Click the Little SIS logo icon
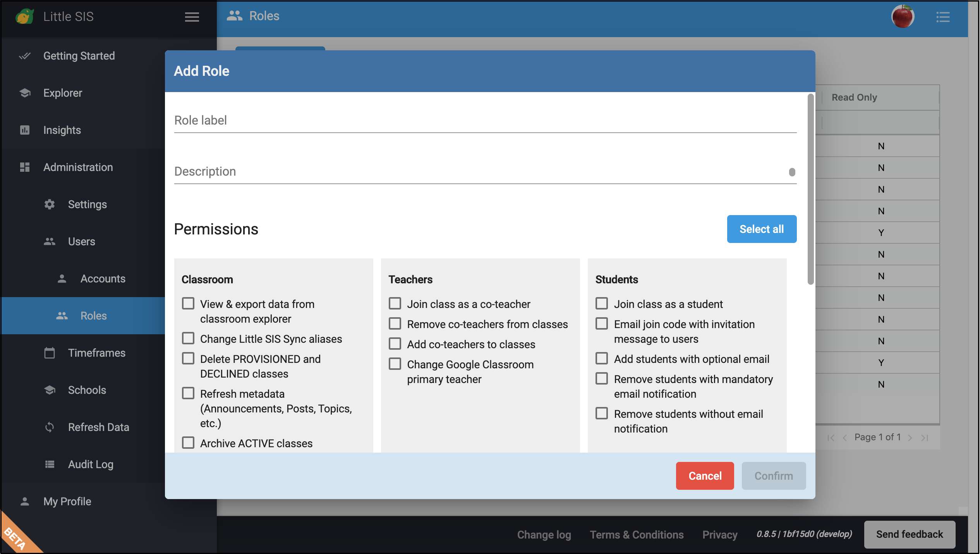Viewport: 980px width, 554px height. click(x=25, y=16)
